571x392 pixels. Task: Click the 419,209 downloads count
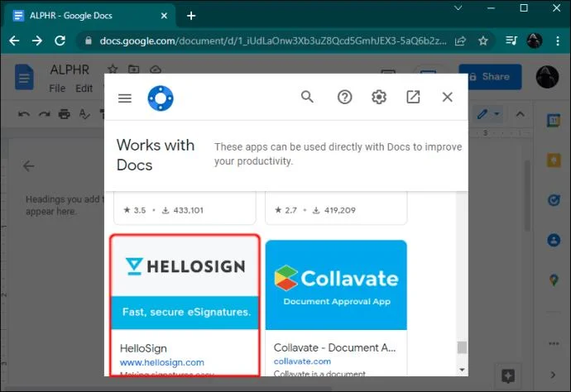[340, 210]
